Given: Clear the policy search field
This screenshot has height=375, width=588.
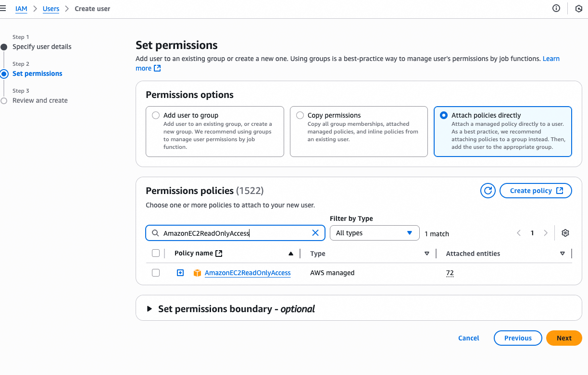Looking at the screenshot, I should coord(315,233).
